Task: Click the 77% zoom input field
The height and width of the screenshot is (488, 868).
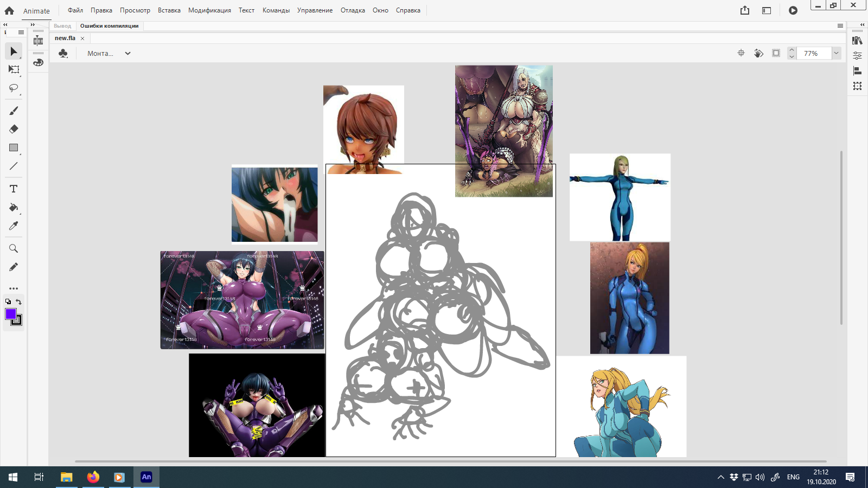Action: click(x=814, y=53)
